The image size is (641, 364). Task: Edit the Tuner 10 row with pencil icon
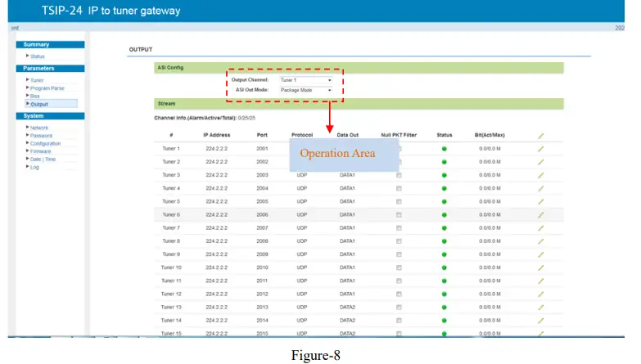[541, 267]
